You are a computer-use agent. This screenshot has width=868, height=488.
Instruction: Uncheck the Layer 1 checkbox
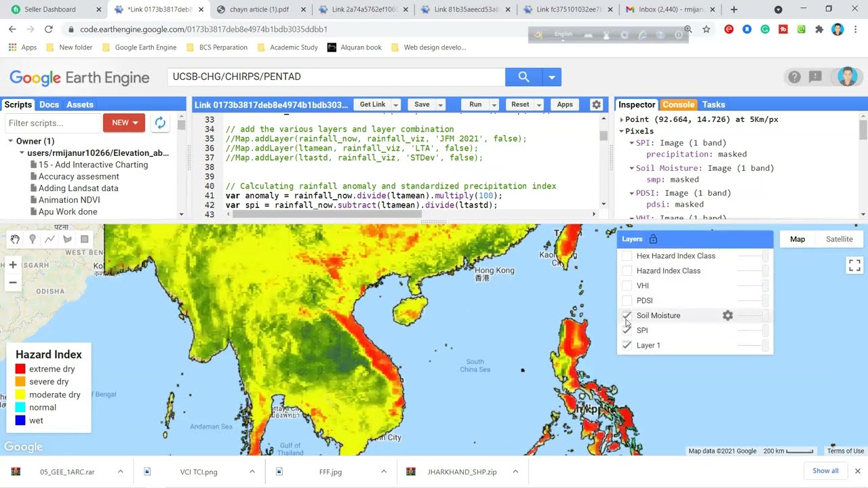[627, 346]
